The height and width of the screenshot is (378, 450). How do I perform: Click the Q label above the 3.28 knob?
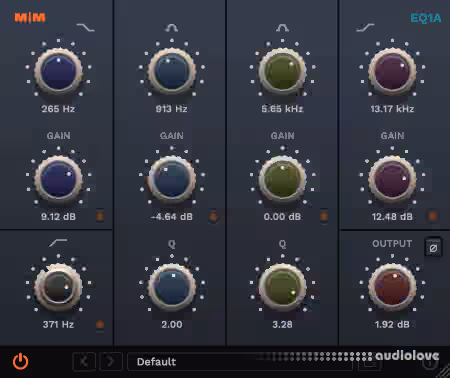pyautogui.click(x=282, y=244)
